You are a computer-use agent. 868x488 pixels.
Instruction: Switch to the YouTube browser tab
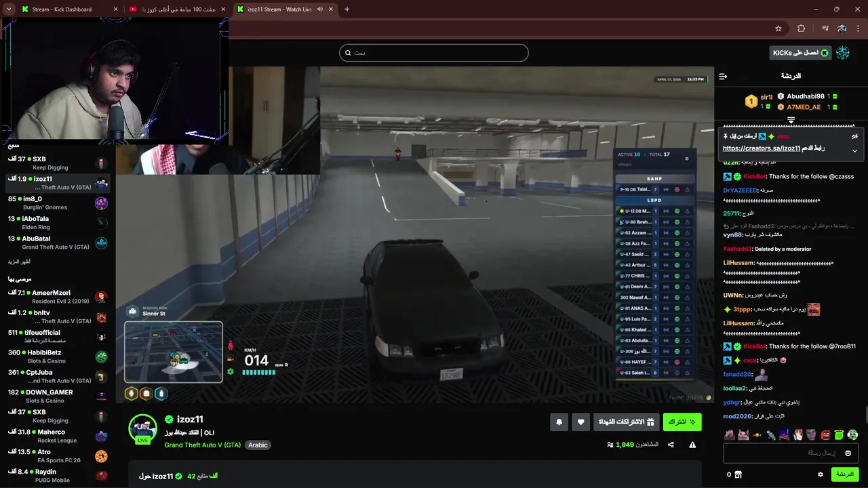point(178,9)
